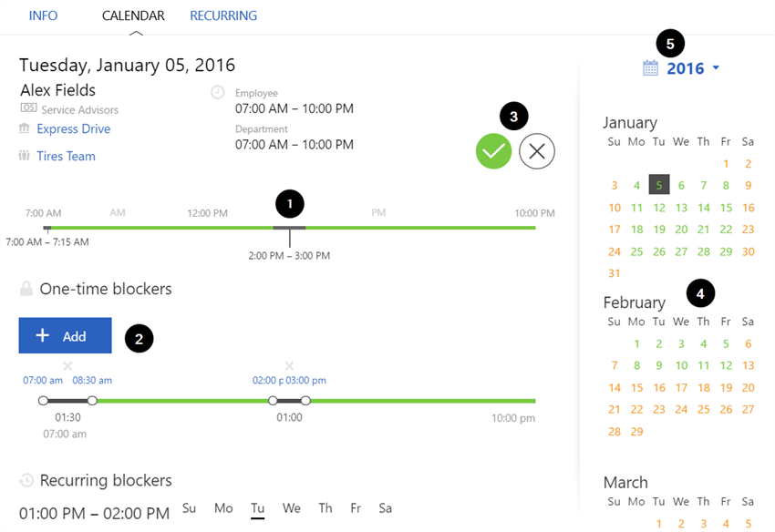This screenshot has height=532, width=775.
Task: Open the 2016 year dropdown arrow
Action: tap(716, 68)
